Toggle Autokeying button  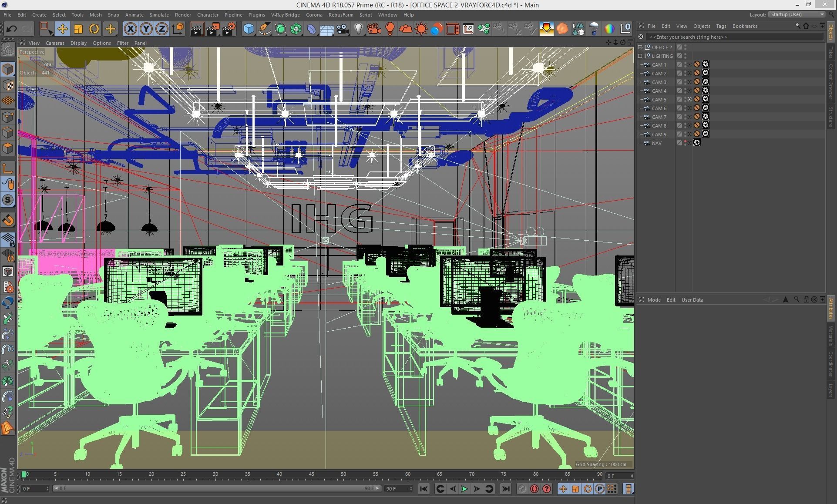[x=534, y=489]
